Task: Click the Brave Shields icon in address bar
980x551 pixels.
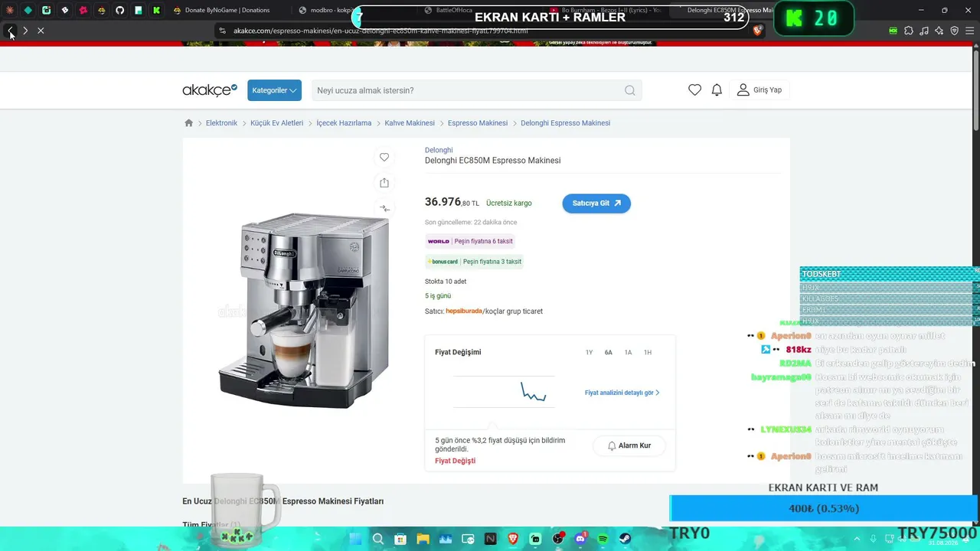Action: point(758,31)
